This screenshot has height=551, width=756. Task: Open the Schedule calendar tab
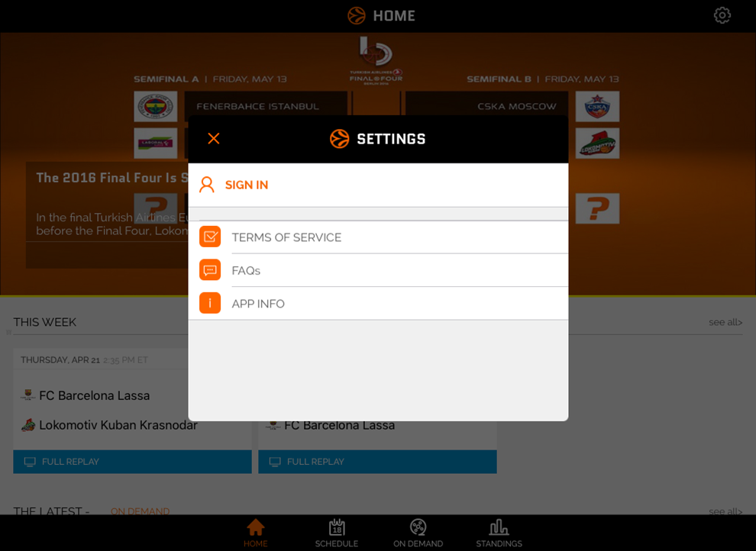pyautogui.click(x=337, y=533)
